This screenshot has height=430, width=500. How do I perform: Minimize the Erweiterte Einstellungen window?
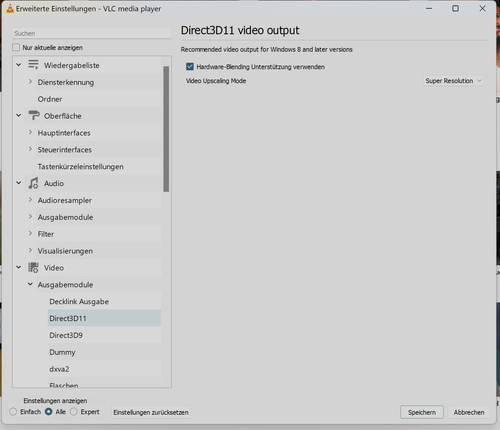pos(429,9)
